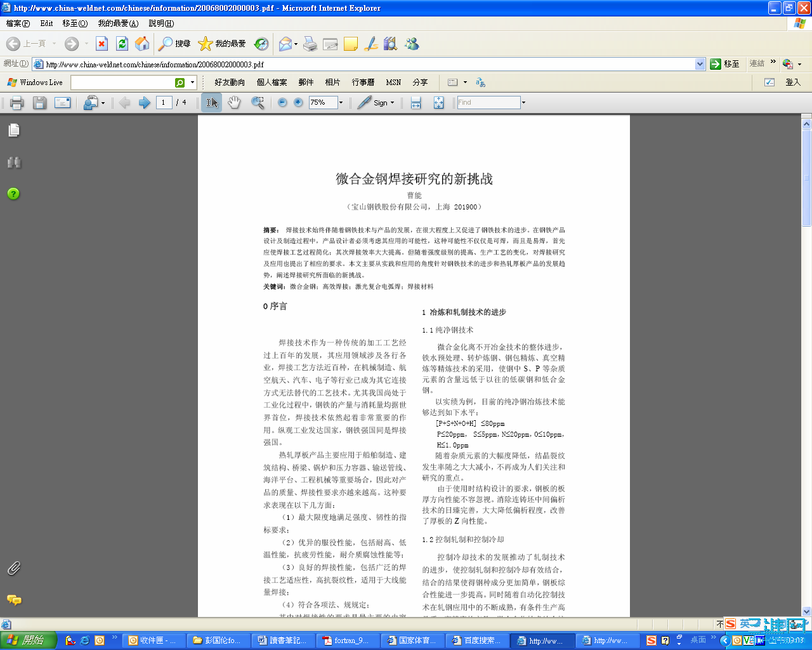The height and width of the screenshot is (650, 812).
Task: Expand the address bar dropdown arrow
Action: (x=700, y=64)
